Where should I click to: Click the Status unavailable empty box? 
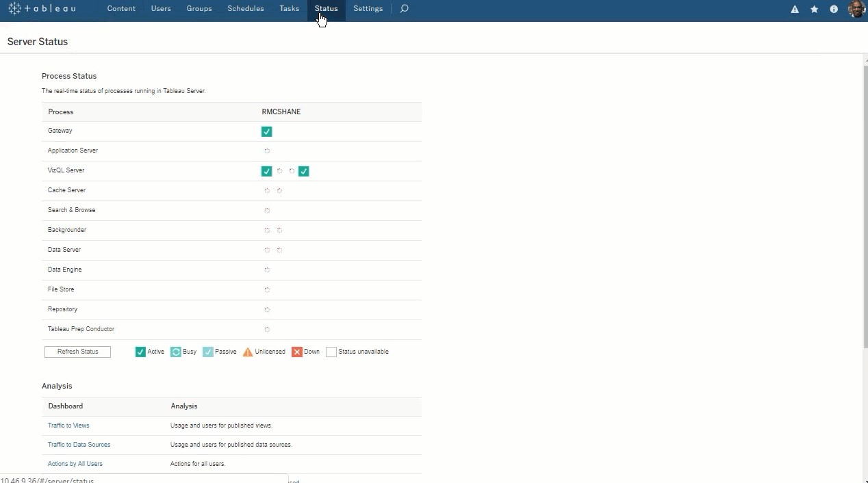click(331, 352)
